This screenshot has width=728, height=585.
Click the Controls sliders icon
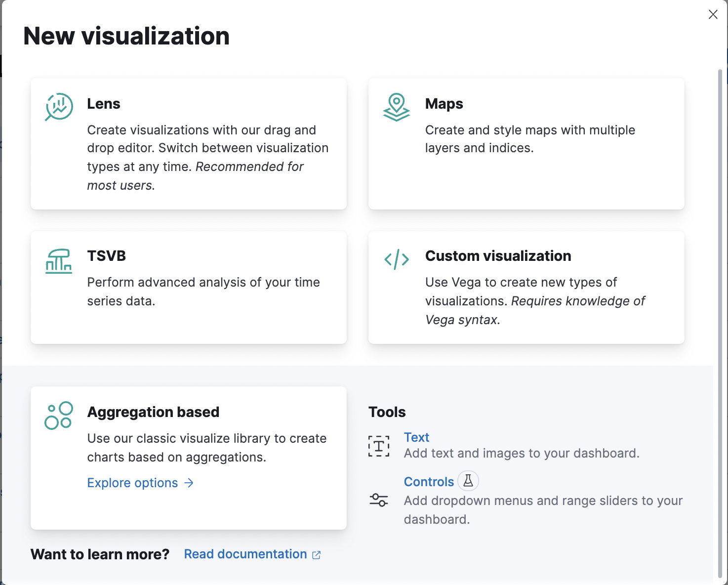pos(379,500)
